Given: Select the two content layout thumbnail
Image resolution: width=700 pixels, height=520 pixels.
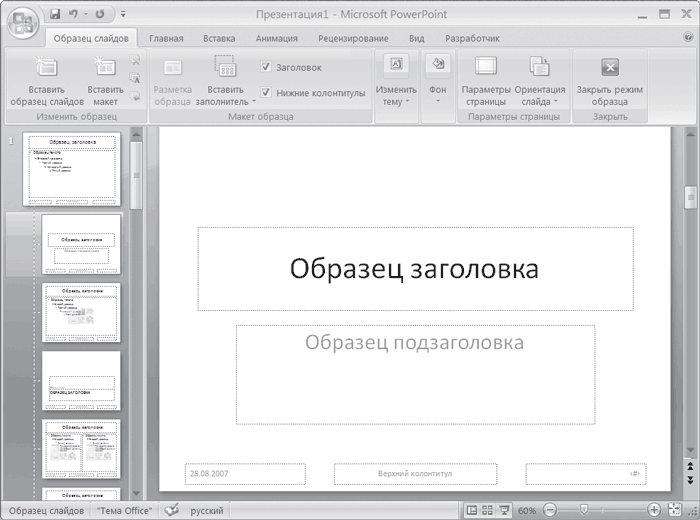Looking at the screenshot, I should click(81, 449).
